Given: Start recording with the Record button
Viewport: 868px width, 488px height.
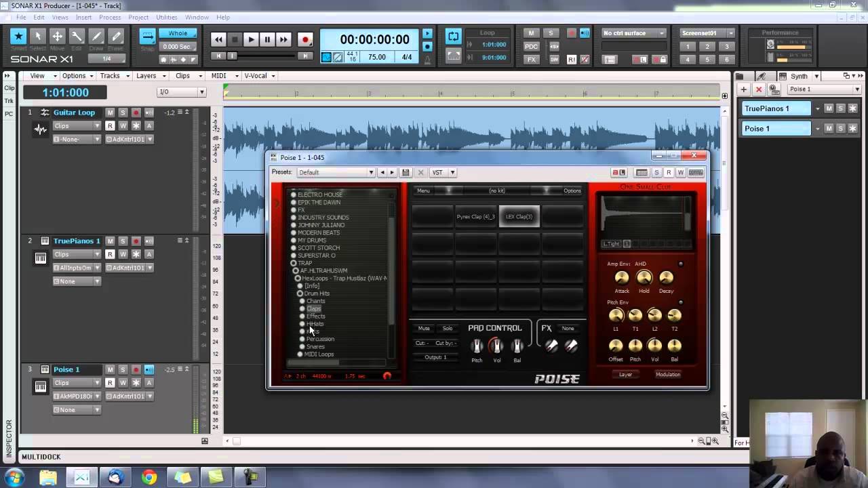Looking at the screenshot, I should tap(305, 39).
